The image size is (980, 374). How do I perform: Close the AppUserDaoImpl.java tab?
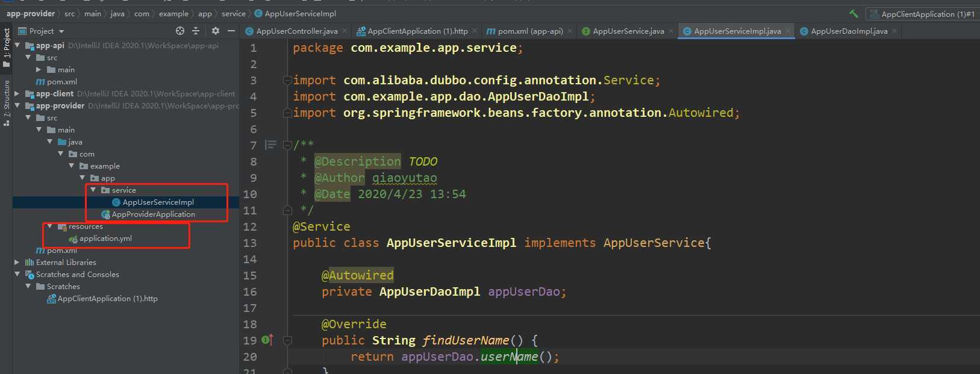click(x=894, y=31)
